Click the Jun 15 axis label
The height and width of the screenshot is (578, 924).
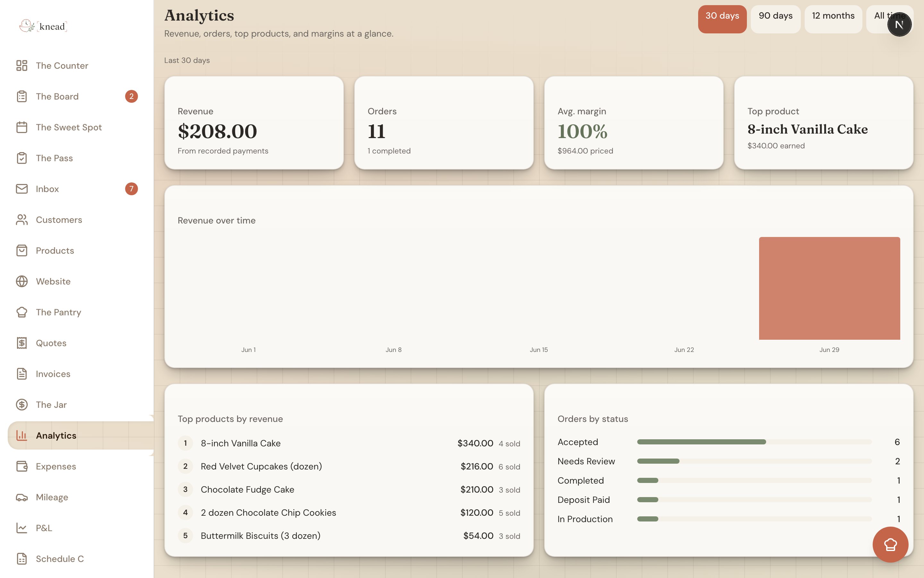click(539, 350)
